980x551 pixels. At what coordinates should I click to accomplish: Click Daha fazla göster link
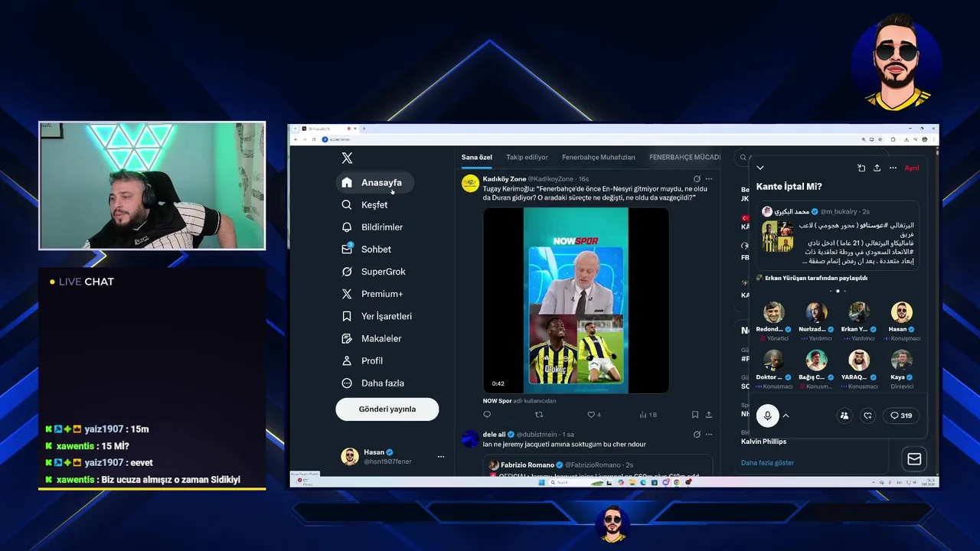[767, 462]
